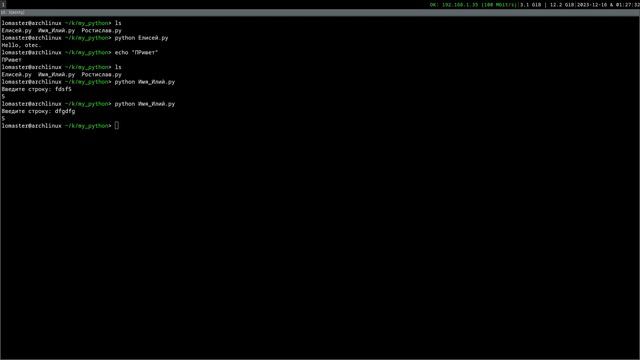This screenshot has height=360, width=640.
Task: Click the 'Введите строку: fdsf5' line
Action: point(36,89)
